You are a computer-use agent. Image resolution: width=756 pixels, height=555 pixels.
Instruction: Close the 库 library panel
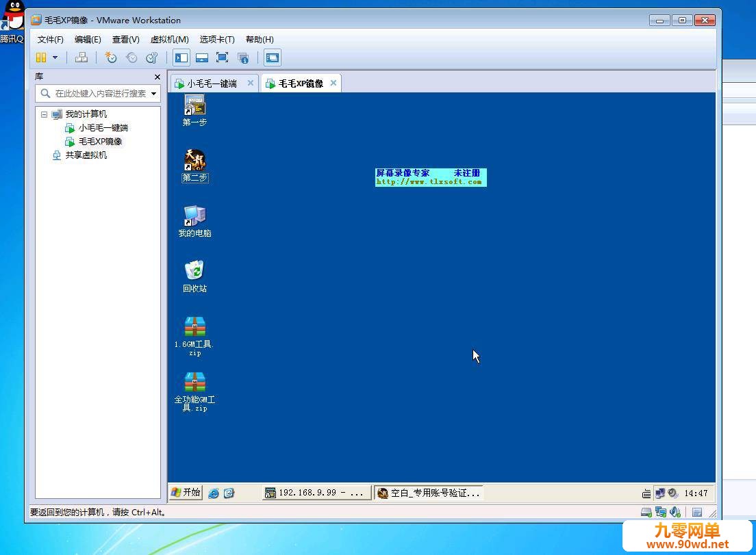click(x=157, y=77)
